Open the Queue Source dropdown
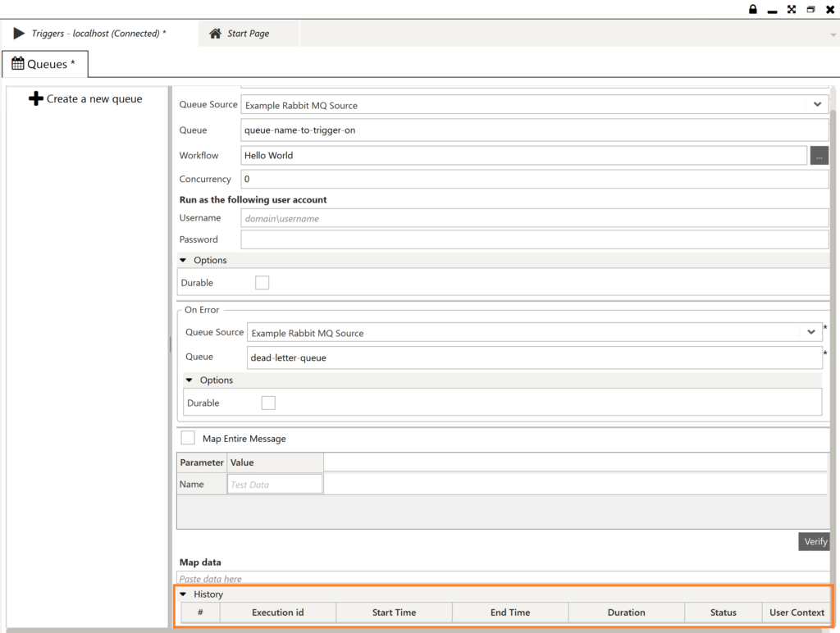Viewport: 840px width, 633px height. [x=817, y=105]
